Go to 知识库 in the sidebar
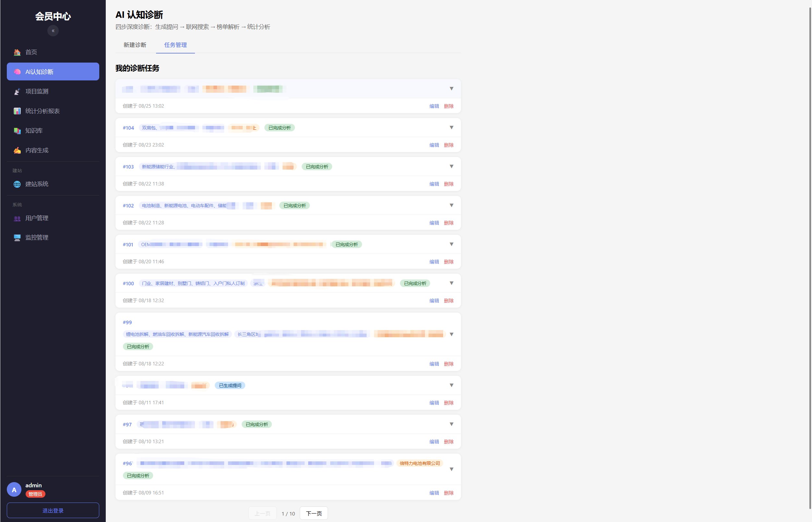Image resolution: width=812 pixels, height=522 pixels. coord(53,131)
